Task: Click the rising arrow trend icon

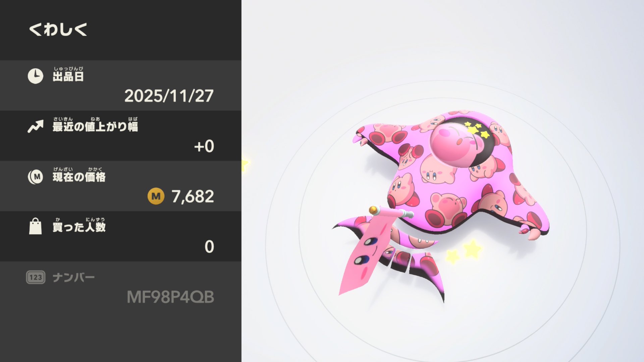Action: point(35,126)
